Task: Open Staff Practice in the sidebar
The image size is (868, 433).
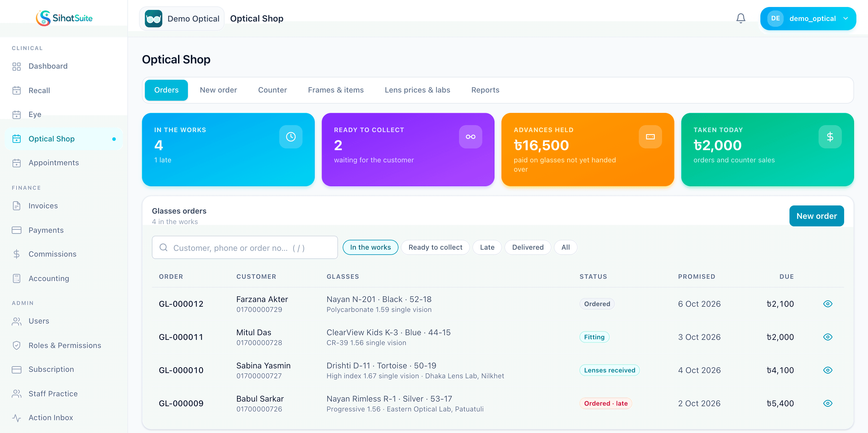Action: (64, 394)
